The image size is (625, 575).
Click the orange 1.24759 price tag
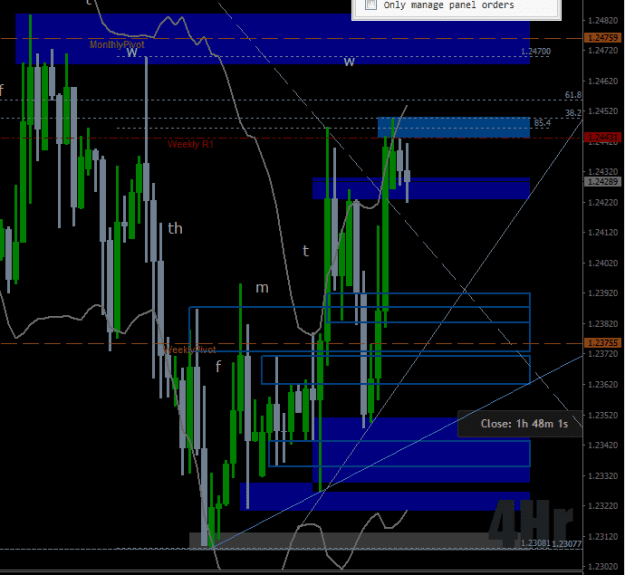[603, 38]
